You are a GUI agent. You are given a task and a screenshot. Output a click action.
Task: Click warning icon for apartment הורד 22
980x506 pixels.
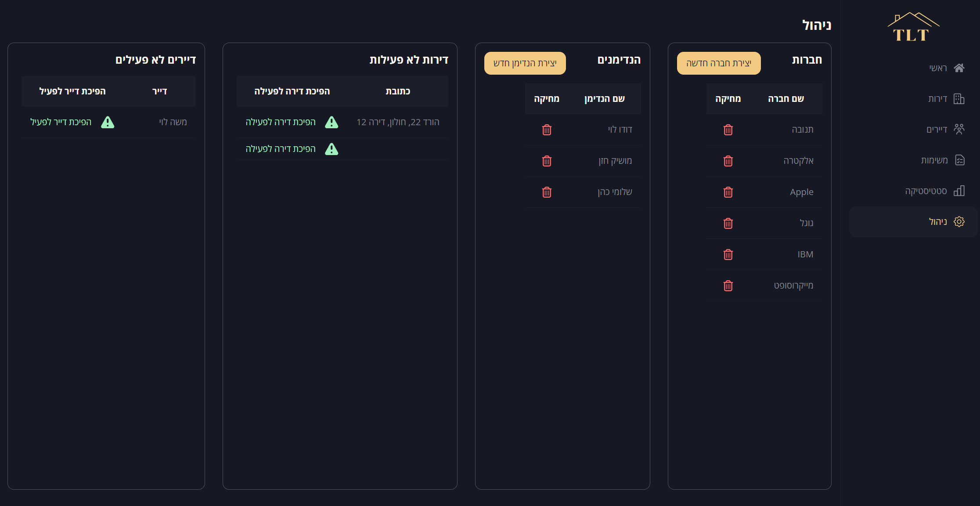(331, 122)
